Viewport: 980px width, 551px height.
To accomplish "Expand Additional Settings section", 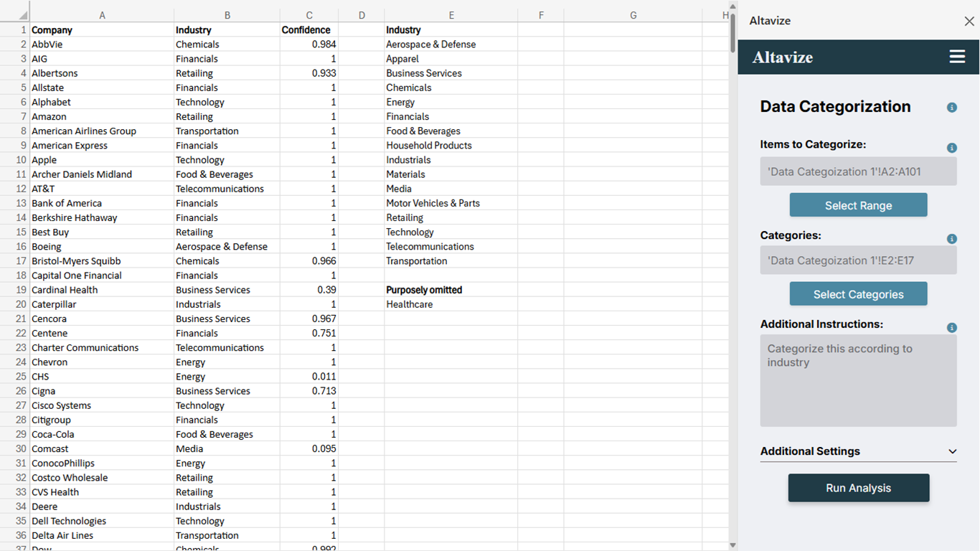I will tap(858, 451).
